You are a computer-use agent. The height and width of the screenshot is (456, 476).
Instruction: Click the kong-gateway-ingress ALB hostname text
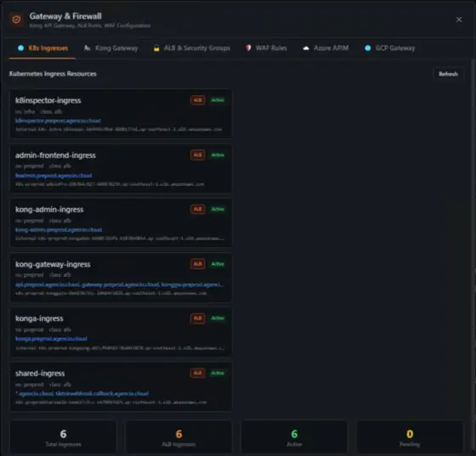(110, 294)
